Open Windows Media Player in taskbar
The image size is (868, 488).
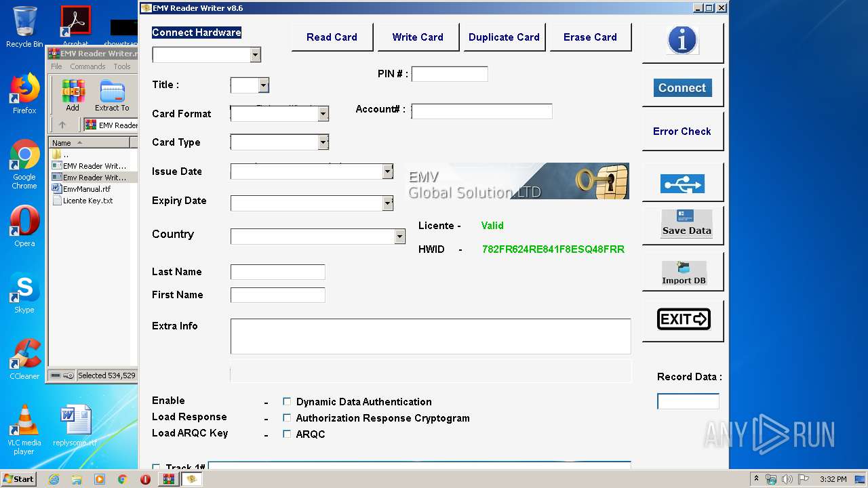[x=100, y=479]
